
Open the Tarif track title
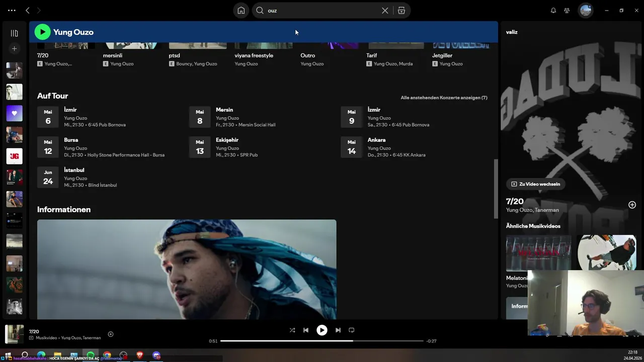point(372,55)
